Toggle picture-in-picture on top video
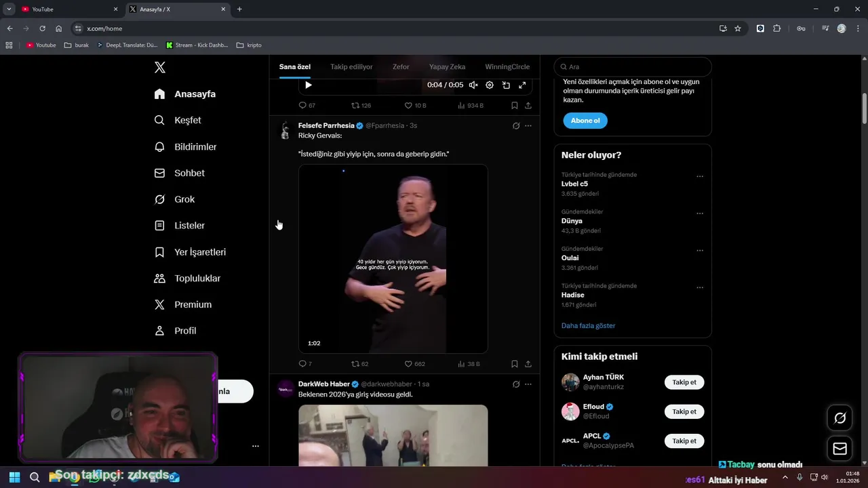 (x=506, y=85)
